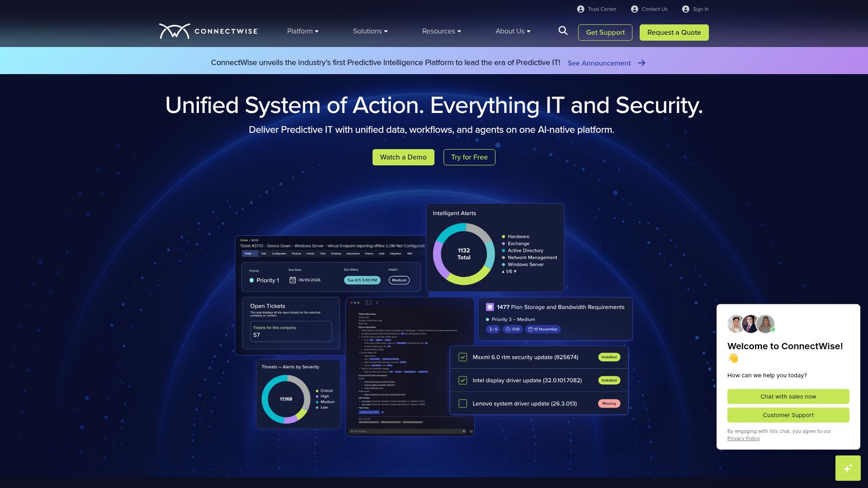Open the Privacy Policy link
The height and width of the screenshot is (488, 868).
(x=744, y=439)
